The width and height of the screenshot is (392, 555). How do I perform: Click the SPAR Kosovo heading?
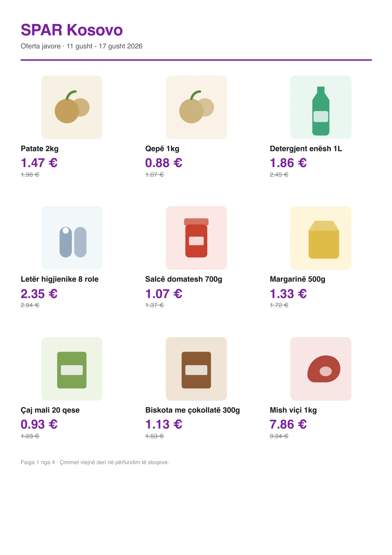[x=72, y=30]
